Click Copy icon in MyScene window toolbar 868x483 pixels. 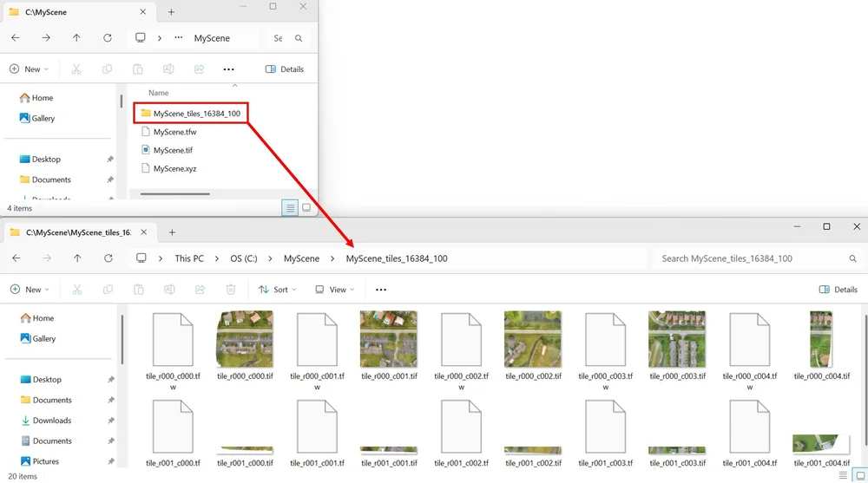107,69
